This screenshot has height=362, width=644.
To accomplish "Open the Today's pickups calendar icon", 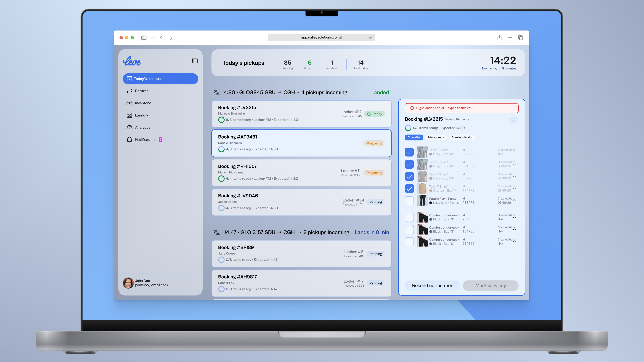I will pos(129,79).
